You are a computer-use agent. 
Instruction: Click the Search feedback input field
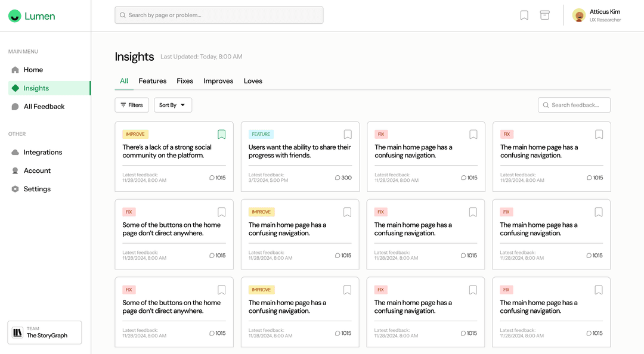[574, 104]
